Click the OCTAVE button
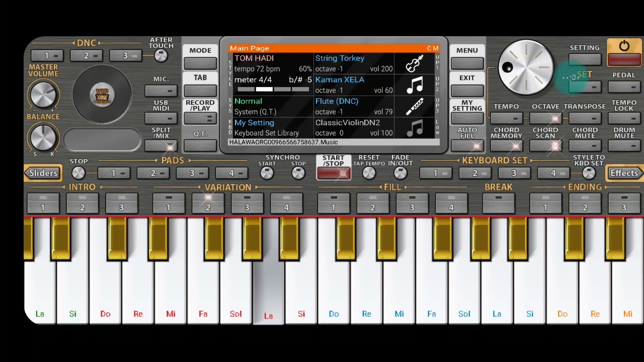The image size is (644, 362). [545, 118]
